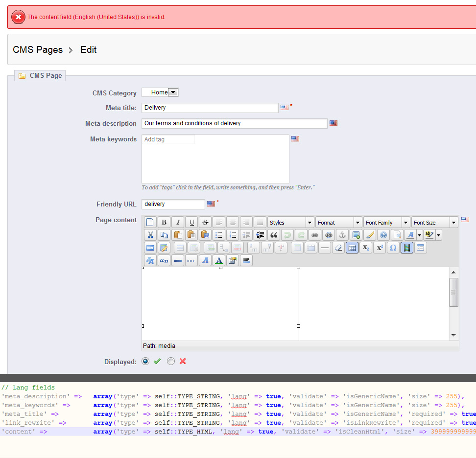Increase indent with the Indent icon

coord(260,235)
